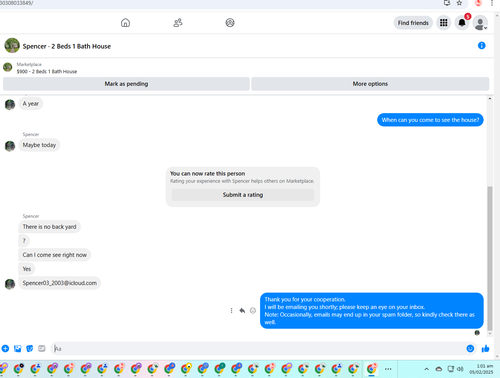Image resolution: width=500 pixels, height=378 pixels.
Task: Click the chat vertical scrollbar
Action: pos(490,258)
